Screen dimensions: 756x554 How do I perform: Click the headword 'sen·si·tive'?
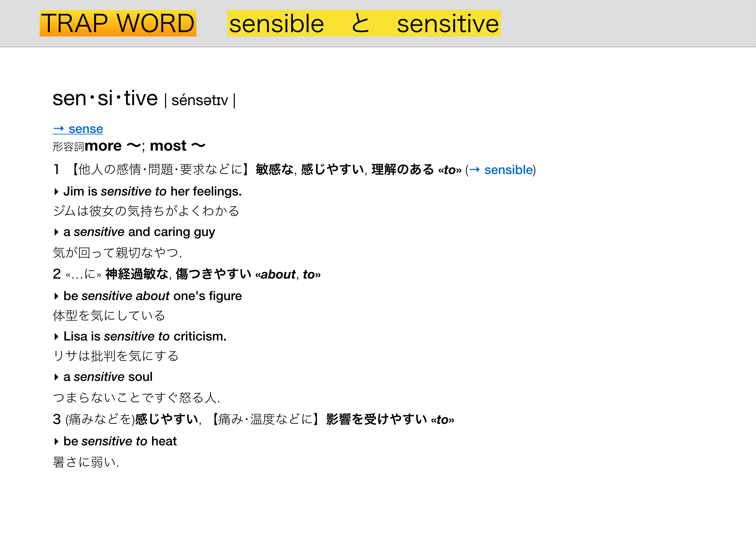pos(105,98)
